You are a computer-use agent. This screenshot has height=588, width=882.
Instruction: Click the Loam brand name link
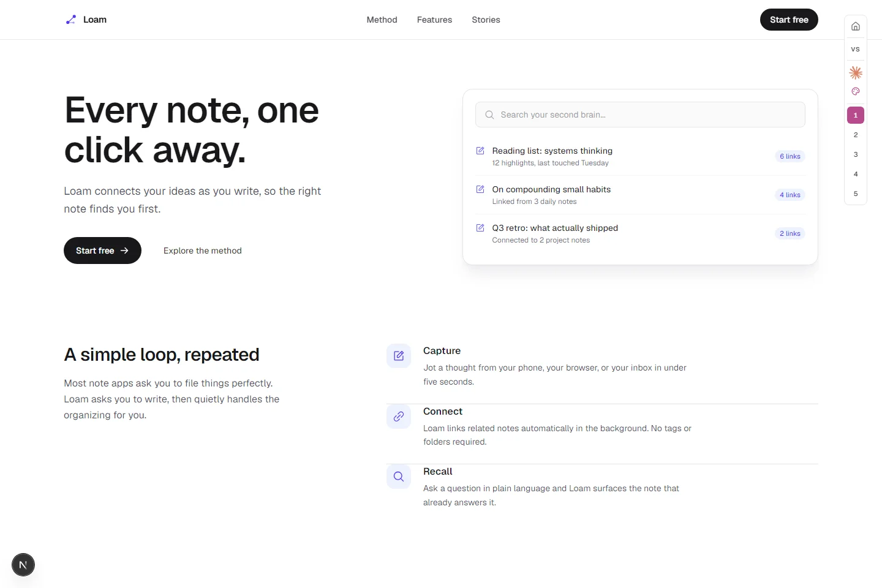[95, 20]
